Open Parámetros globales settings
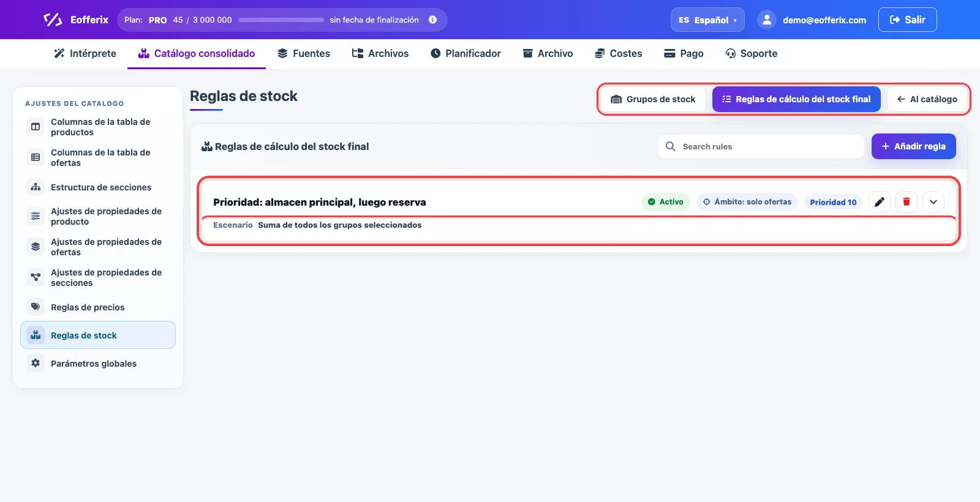 point(98,364)
